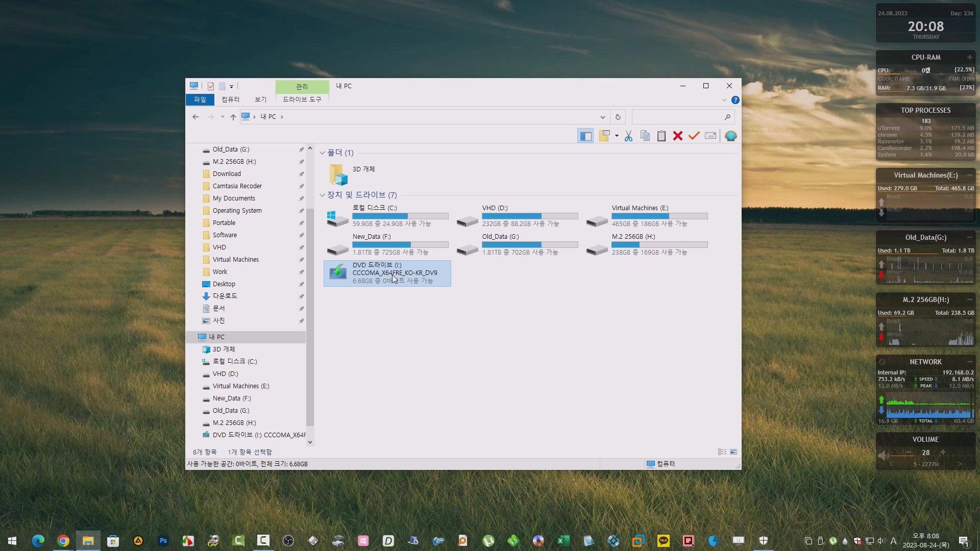Viewport: 980px width, 551px height.
Task: Collapse the 폴더 (1) group
Action: point(322,153)
